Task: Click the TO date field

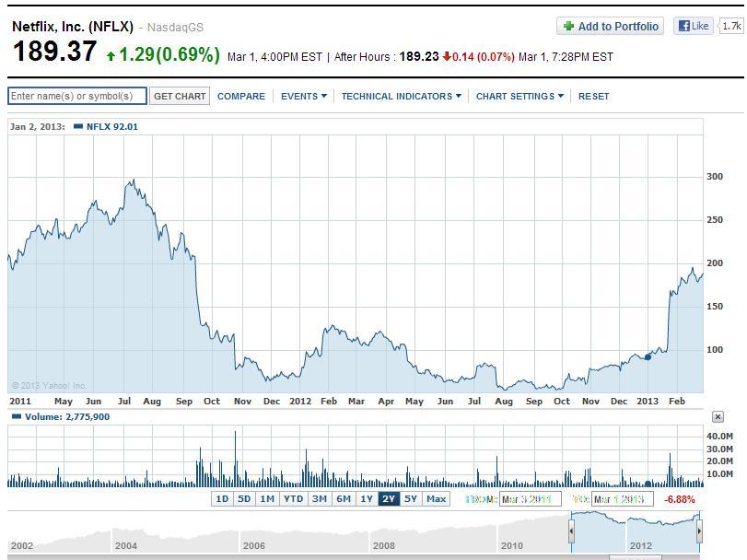Action: click(622, 499)
